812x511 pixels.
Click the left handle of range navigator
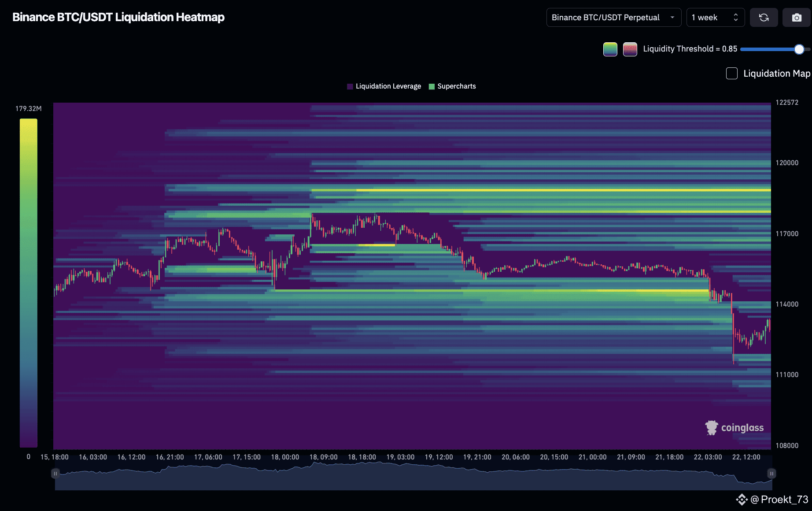click(x=55, y=474)
